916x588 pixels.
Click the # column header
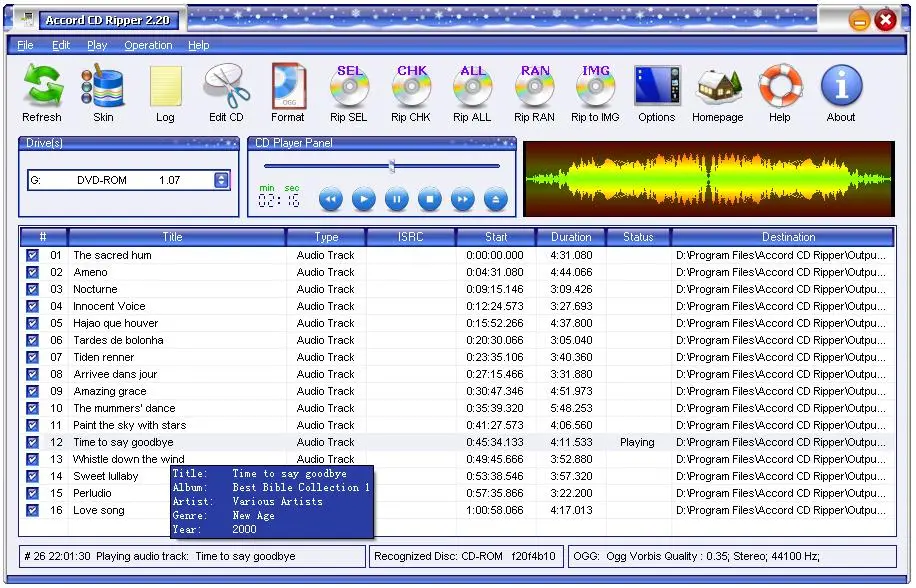pyautogui.click(x=44, y=236)
